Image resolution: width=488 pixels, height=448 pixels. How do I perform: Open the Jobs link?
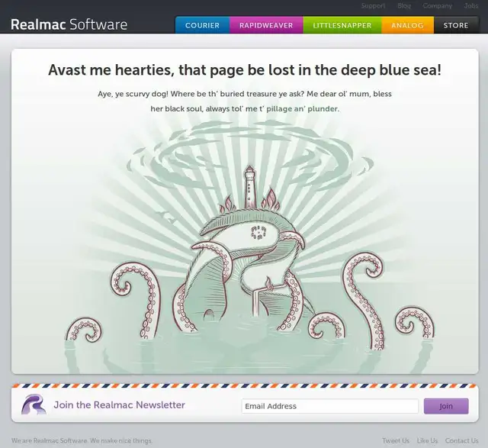pos(471,5)
